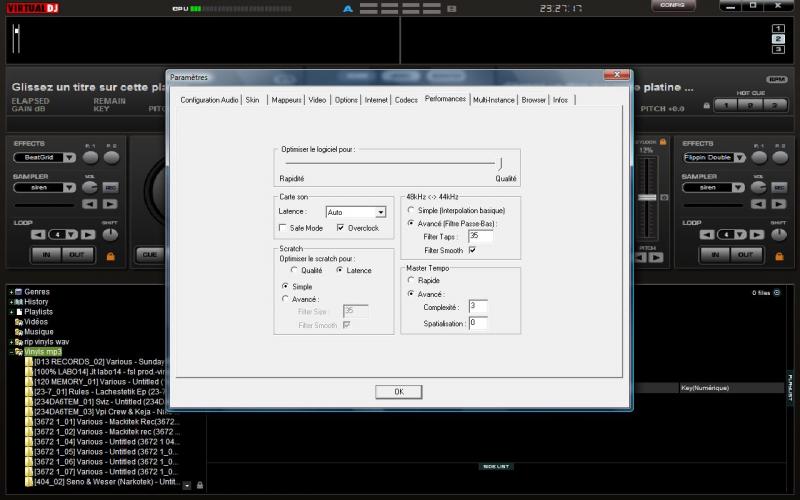800x500 pixels.
Task: Click the Rapidité–Qualité optimisation slider handle
Action: (x=501, y=163)
